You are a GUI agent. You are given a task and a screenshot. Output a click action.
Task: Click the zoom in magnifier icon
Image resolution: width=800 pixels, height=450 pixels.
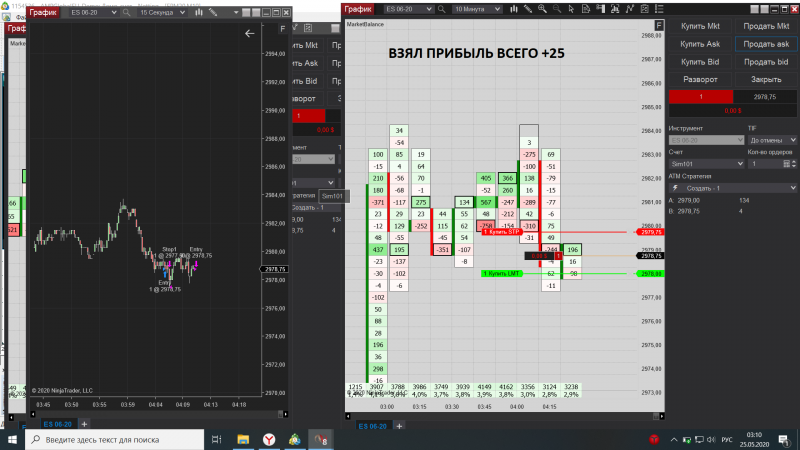pos(542,9)
